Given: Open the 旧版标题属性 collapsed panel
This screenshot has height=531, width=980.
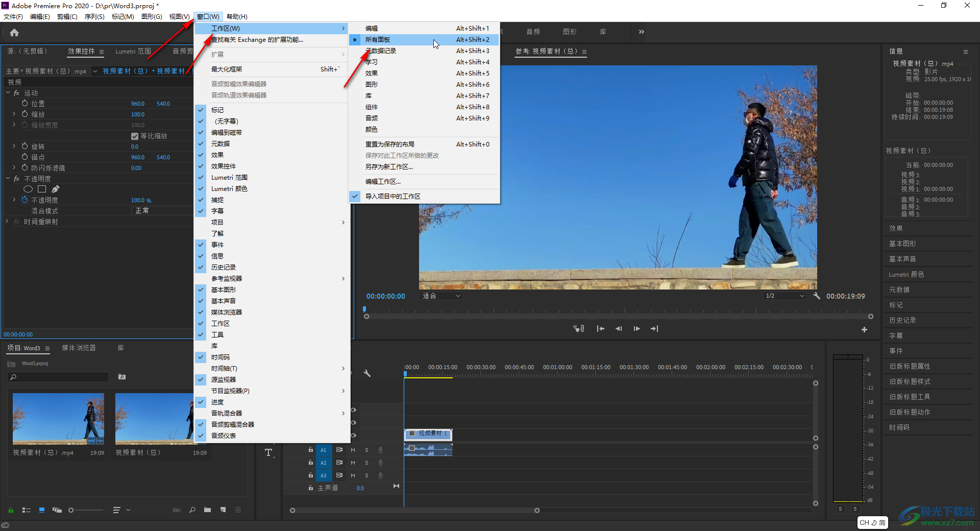Looking at the screenshot, I should (x=910, y=366).
